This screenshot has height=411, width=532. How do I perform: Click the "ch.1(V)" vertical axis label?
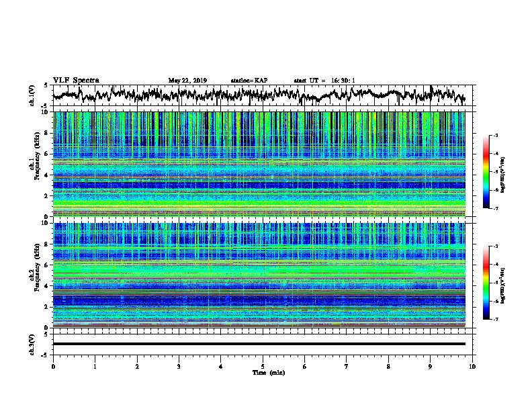(x=32, y=95)
